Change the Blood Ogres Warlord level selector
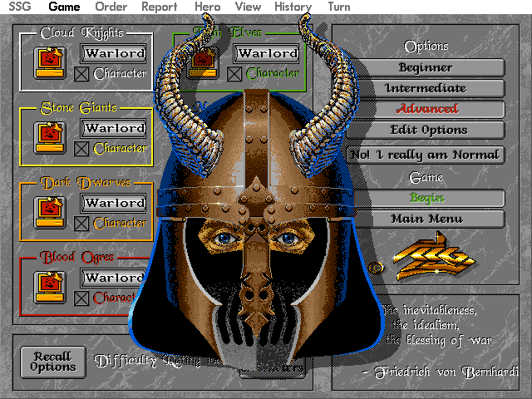 (x=113, y=278)
